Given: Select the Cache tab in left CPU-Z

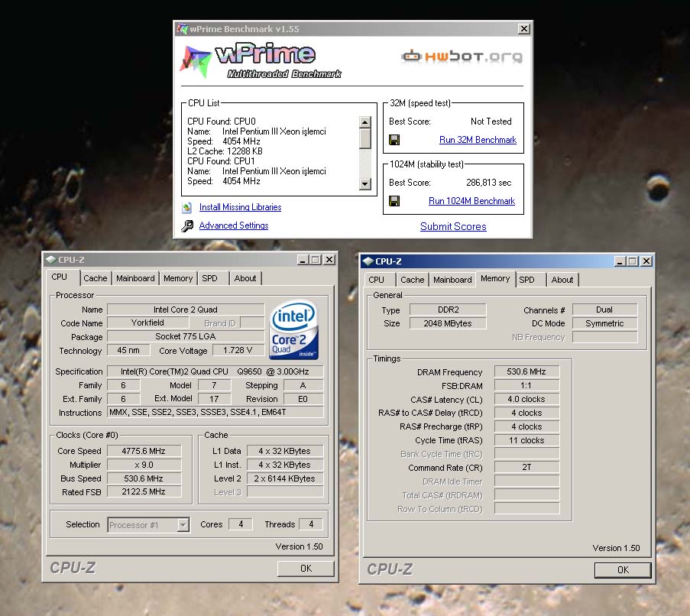Looking at the screenshot, I should click(96, 278).
